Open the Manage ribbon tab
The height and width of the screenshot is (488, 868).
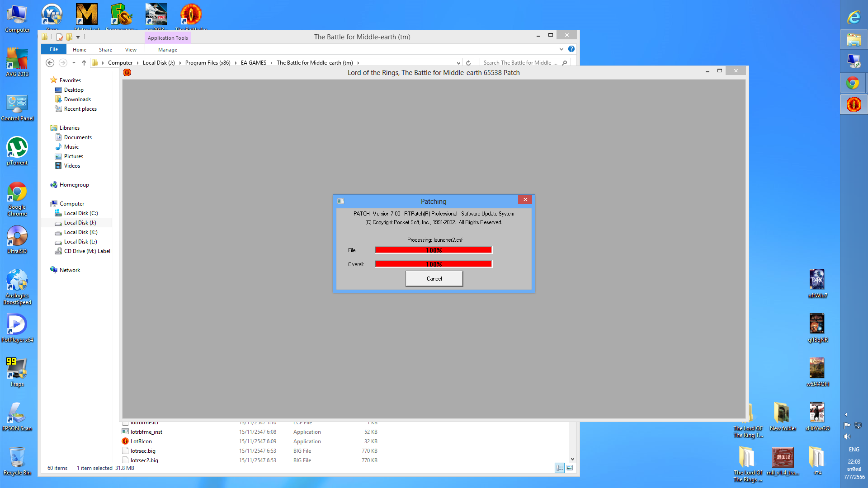[167, 50]
